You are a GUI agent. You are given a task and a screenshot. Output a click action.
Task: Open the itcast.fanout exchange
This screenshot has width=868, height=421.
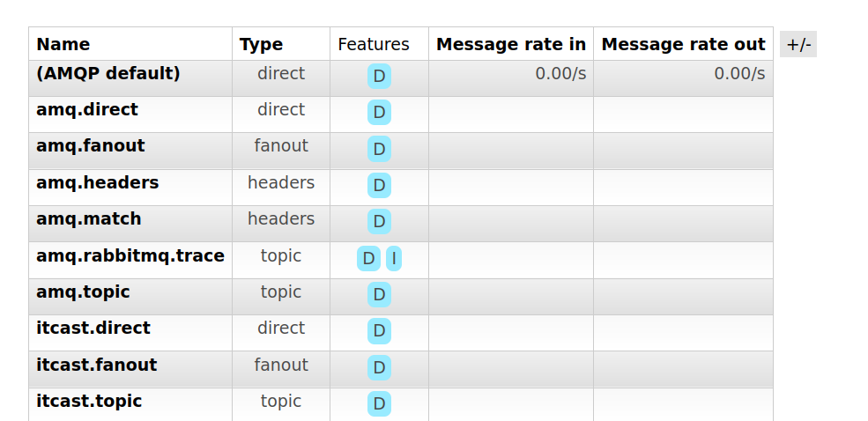97,365
